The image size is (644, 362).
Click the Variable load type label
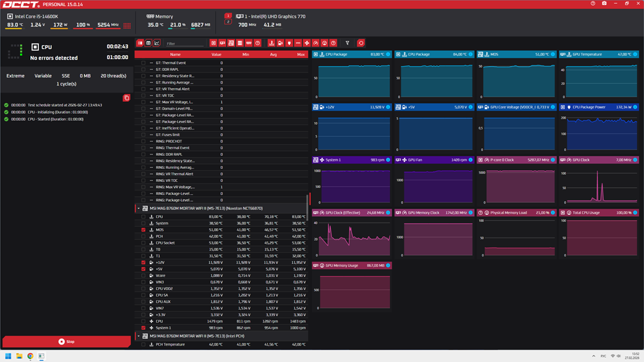[x=43, y=76]
